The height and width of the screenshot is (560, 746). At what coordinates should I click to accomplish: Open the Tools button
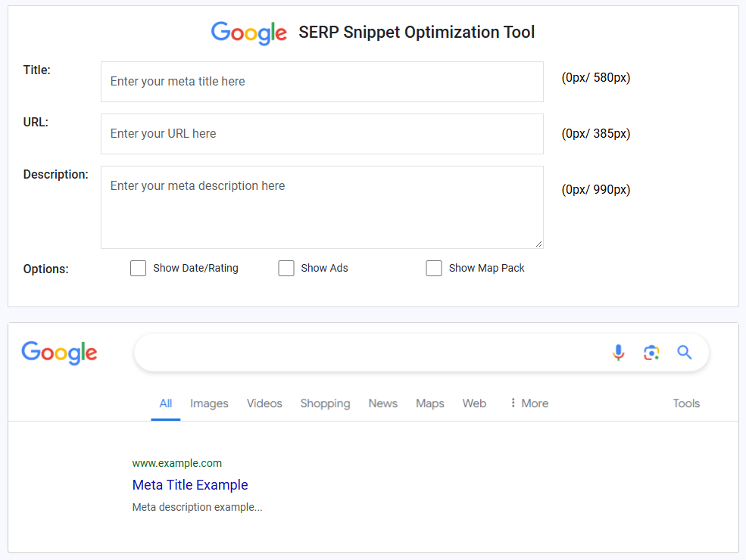click(686, 403)
